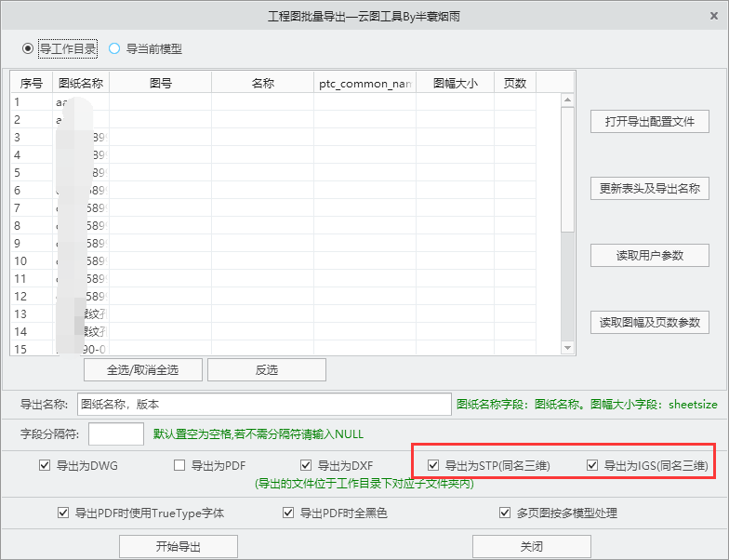Close the dialog with the X icon
729x560 pixels.
point(714,17)
